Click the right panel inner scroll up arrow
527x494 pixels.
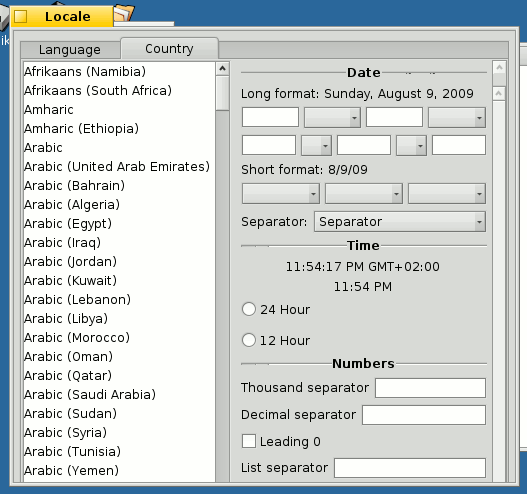tap(499, 93)
